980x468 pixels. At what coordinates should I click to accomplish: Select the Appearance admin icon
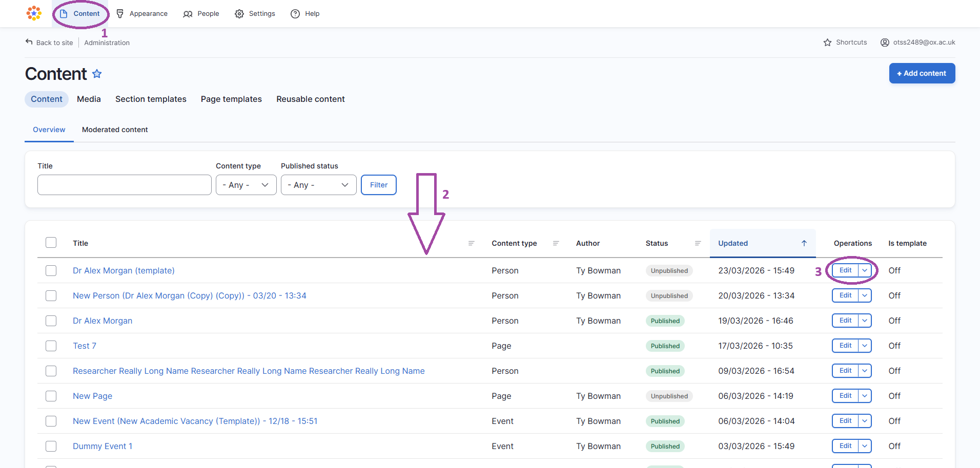point(120,13)
